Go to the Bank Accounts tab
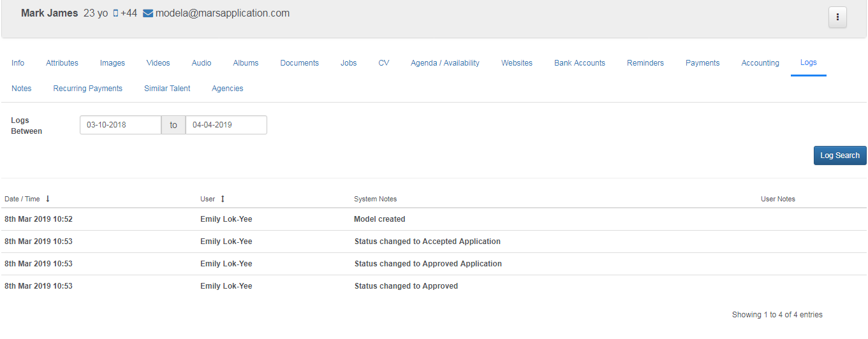 [579, 63]
